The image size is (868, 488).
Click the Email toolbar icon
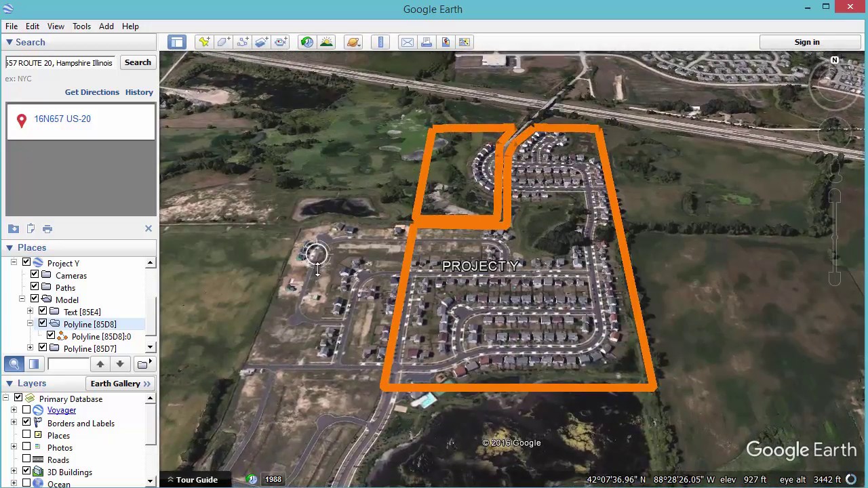407,42
